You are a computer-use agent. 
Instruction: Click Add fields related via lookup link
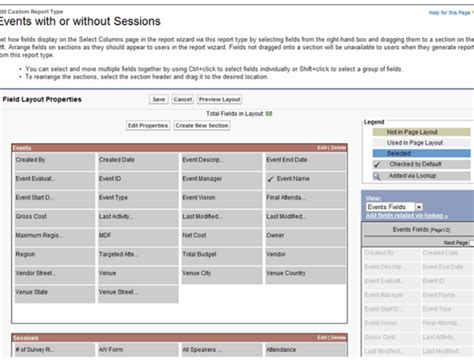pyautogui.click(x=407, y=216)
